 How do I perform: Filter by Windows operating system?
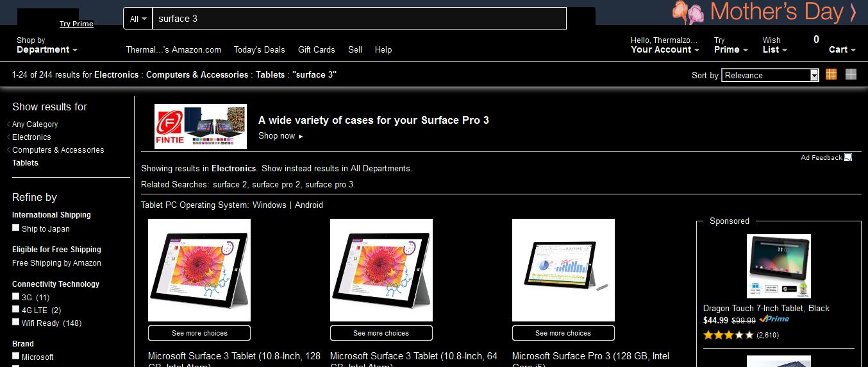269,205
